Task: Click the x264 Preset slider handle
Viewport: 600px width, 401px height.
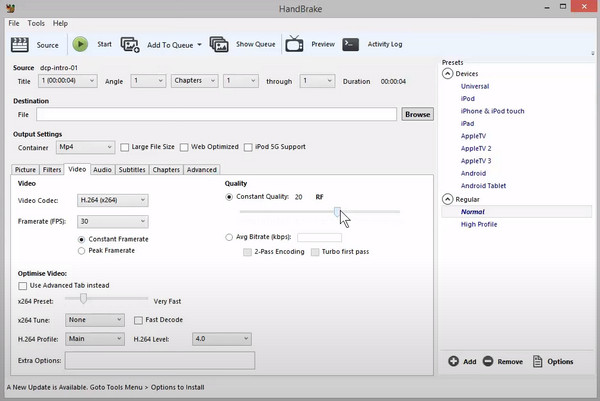Action: pyautogui.click(x=83, y=298)
